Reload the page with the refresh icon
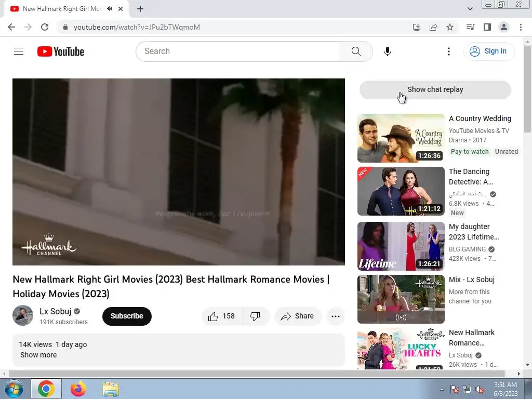Viewport: 532px width, 399px height. click(45, 27)
